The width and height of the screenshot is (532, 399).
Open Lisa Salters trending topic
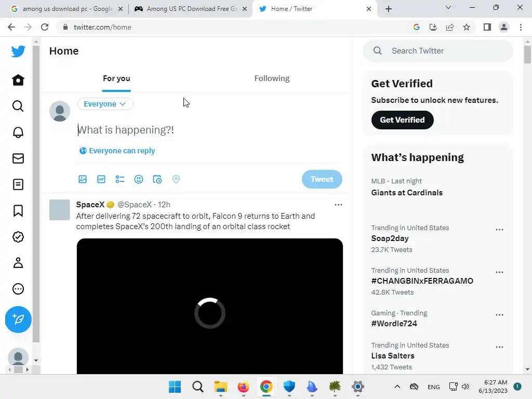tap(393, 356)
